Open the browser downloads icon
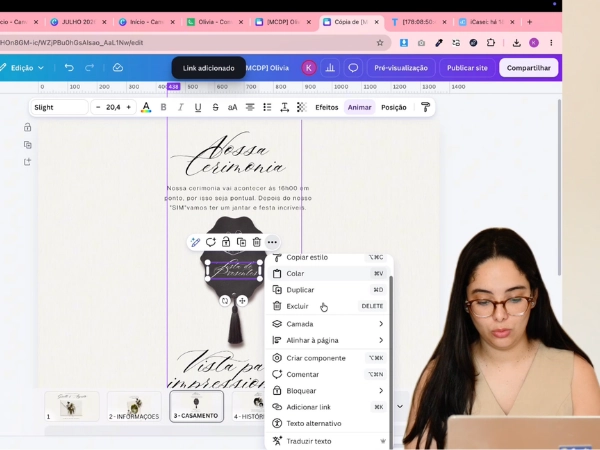 (516, 43)
